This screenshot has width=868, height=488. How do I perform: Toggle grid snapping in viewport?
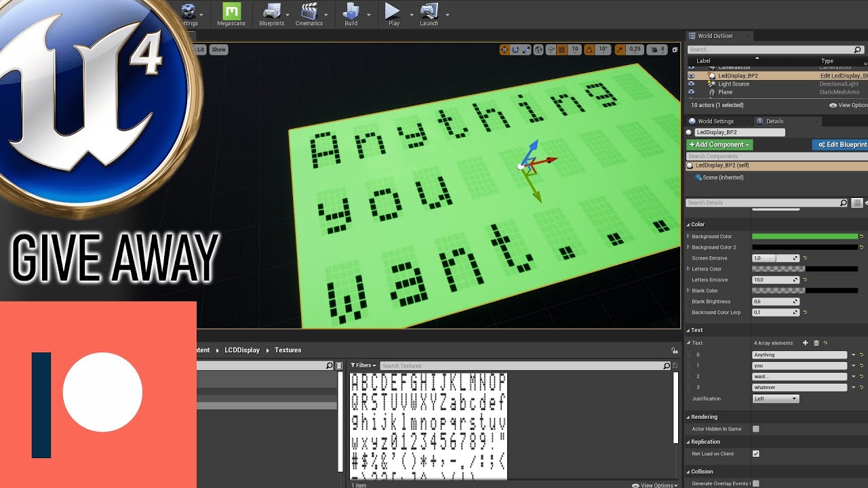[x=561, y=49]
